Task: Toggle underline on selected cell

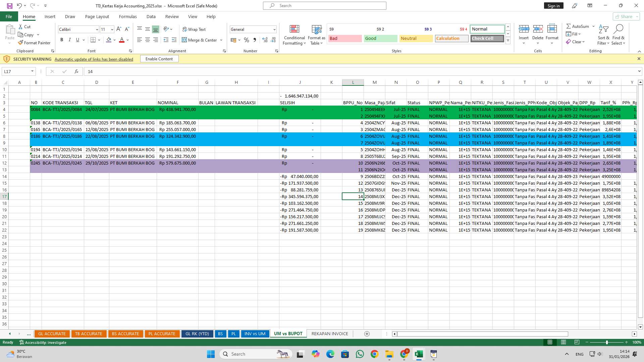Action: [77, 40]
